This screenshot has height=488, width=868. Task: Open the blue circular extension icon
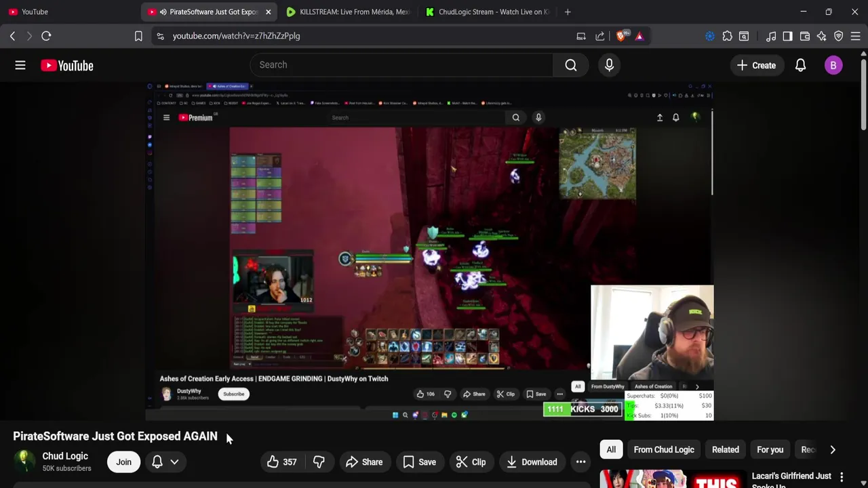710,36
